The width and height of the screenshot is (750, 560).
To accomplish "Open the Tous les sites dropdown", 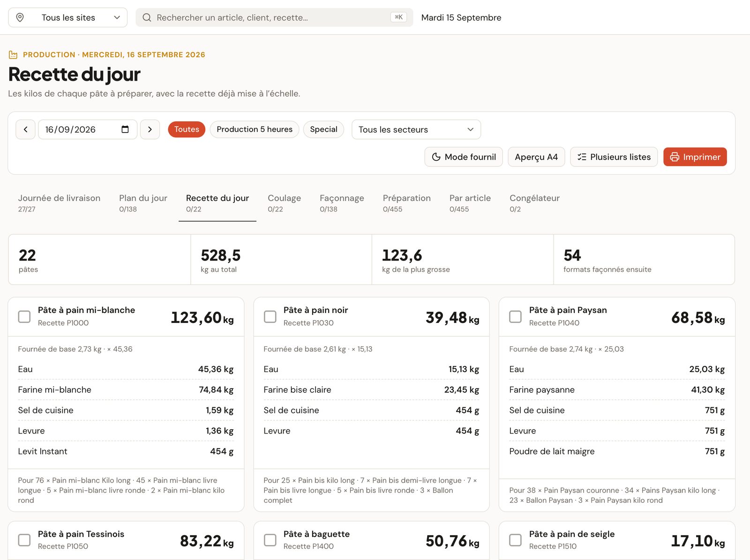I will pos(68,17).
